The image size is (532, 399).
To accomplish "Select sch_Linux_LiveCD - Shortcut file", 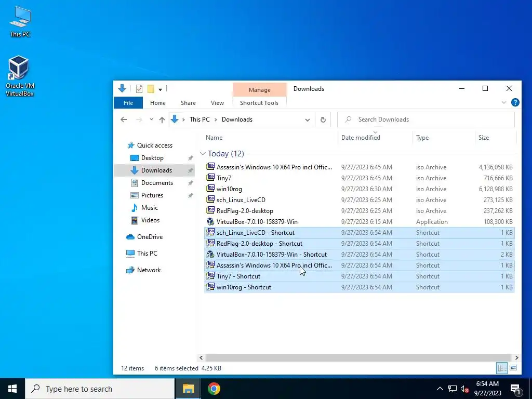I will coord(360,233).
